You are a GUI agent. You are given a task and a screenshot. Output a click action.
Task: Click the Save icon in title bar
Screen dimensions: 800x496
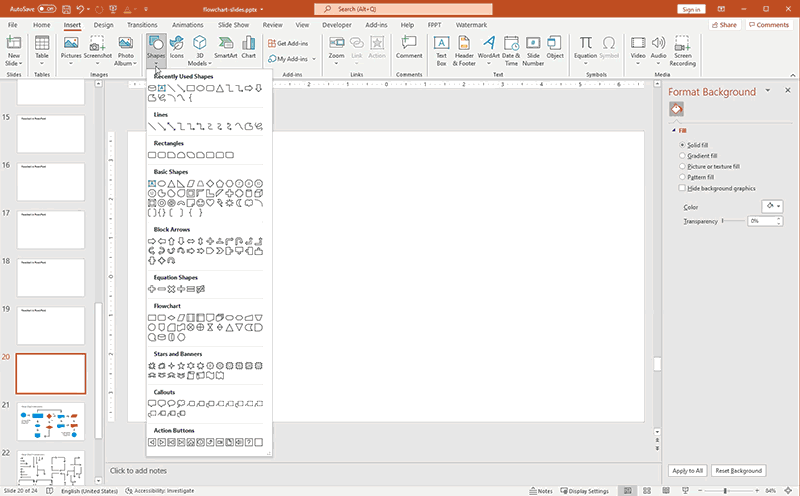click(66, 9)
